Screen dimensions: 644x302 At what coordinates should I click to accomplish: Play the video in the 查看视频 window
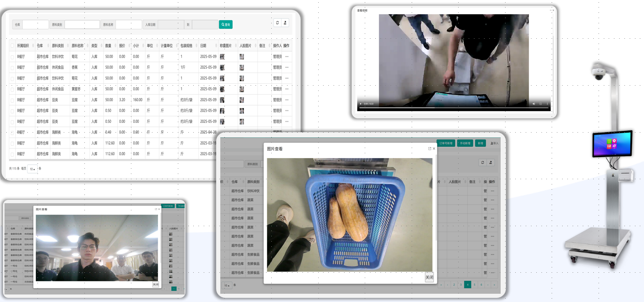pos(361,104)
